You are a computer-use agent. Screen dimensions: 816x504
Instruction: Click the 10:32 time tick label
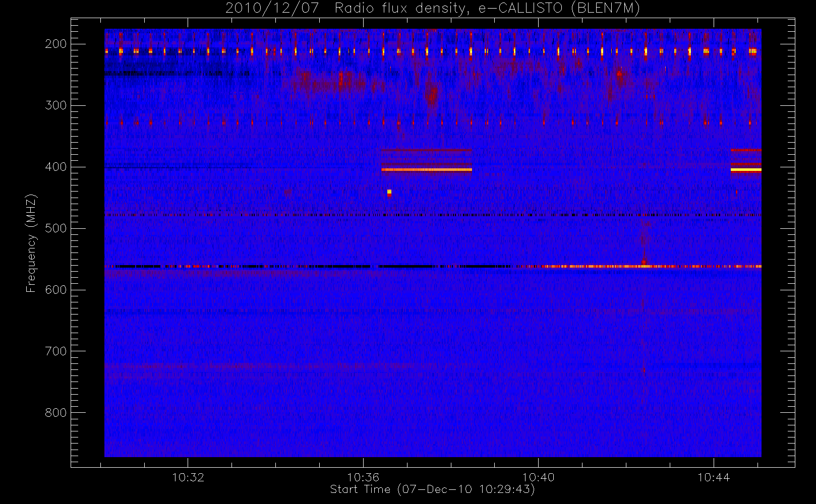tap(188, 477)
